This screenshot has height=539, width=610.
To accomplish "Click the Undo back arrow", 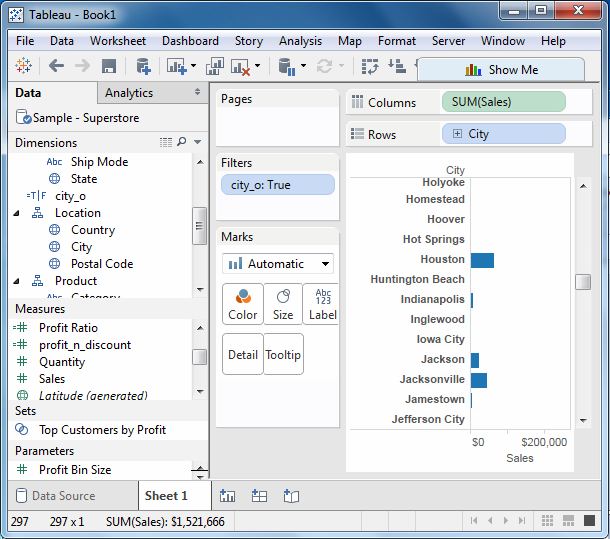I will pyautogui.click(x=56, y=66).
